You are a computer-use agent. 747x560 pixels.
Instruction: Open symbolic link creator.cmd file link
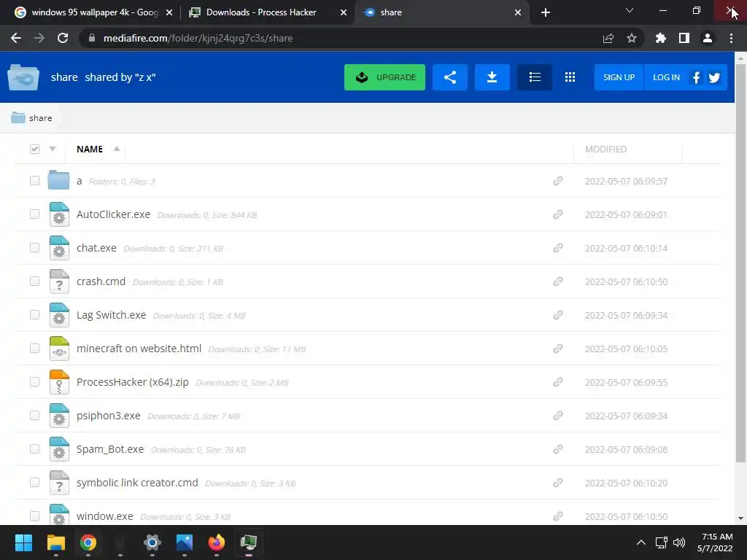(x=137, y=483)
